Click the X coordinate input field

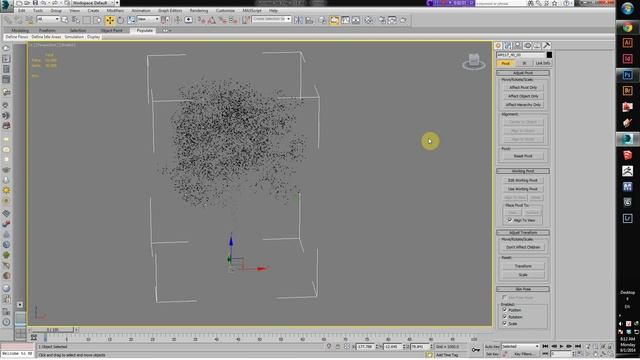pyautogui.click(x=365, y=347)
